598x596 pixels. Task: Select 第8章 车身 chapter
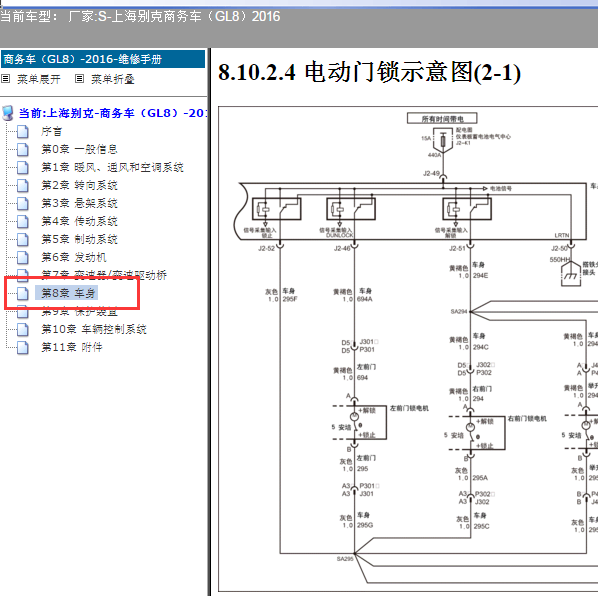coord(68,293)
